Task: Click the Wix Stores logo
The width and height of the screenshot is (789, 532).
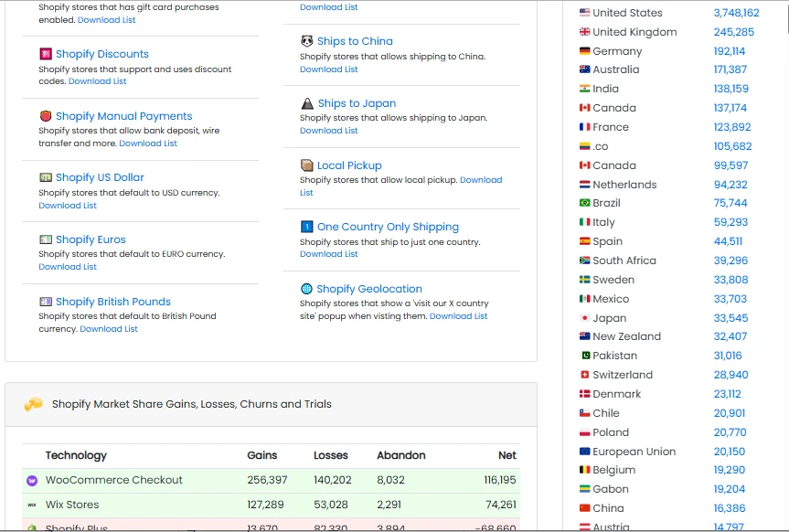Action: click(33, 505)
